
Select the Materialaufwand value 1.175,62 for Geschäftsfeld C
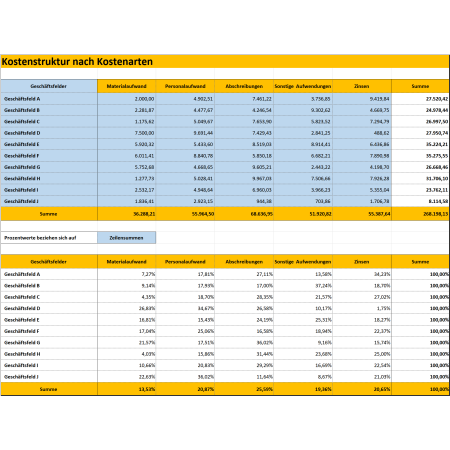126,122
